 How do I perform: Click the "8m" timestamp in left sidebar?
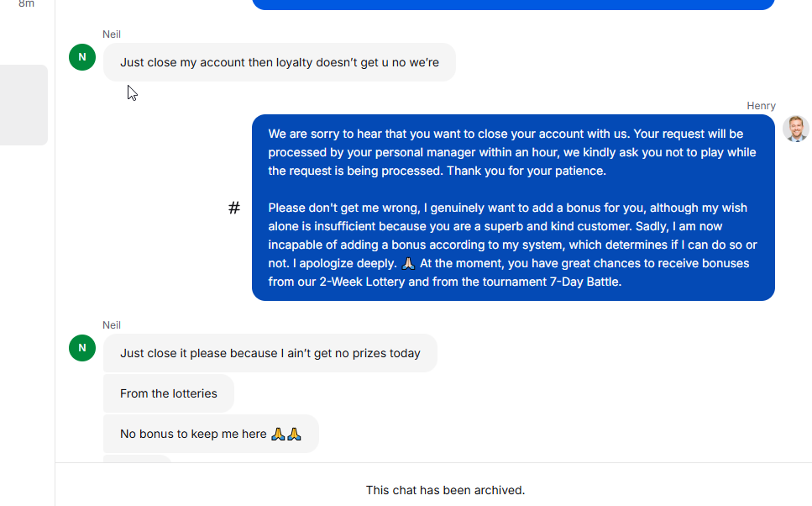[x=27, y=4]
